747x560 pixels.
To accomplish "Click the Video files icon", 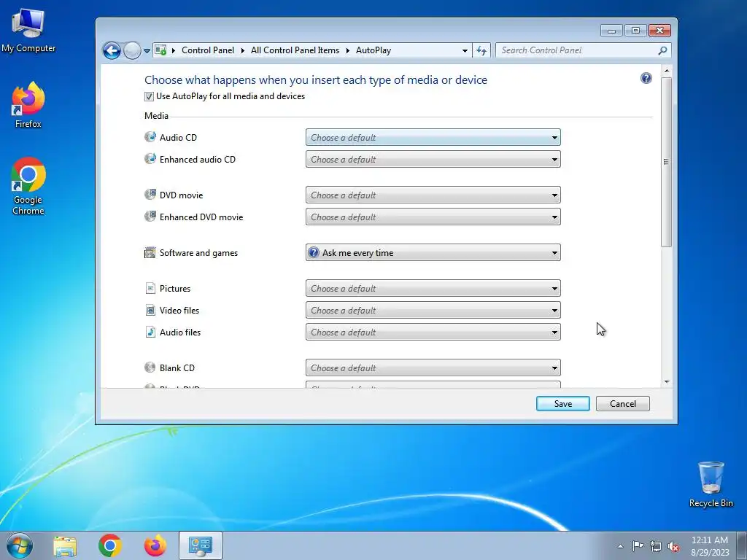I will 150,310.
